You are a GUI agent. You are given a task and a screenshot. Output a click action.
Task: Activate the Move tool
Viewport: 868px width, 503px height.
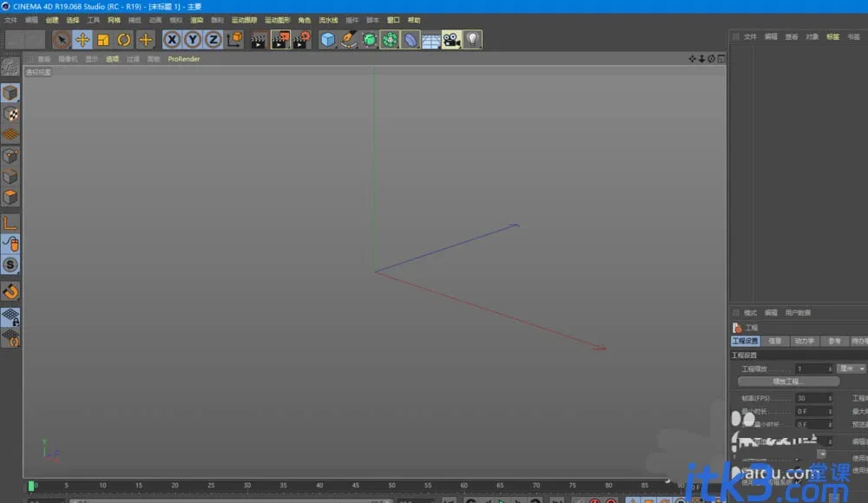82,40
